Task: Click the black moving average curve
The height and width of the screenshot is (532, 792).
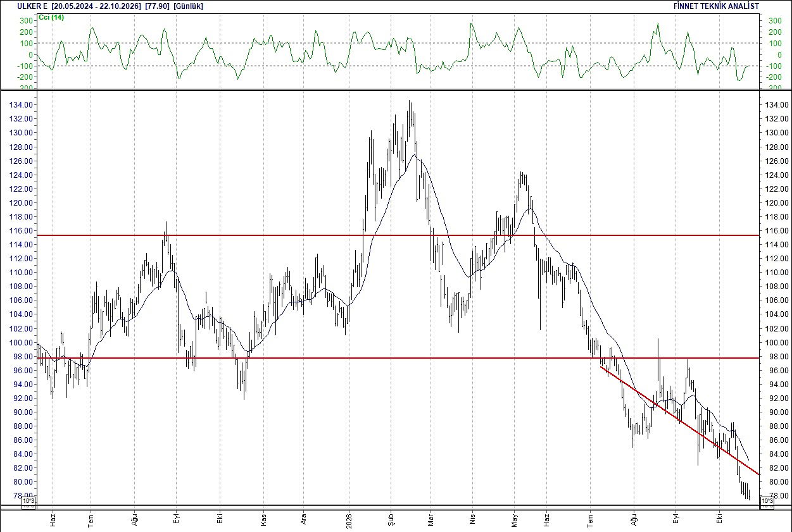Action: 415,155
